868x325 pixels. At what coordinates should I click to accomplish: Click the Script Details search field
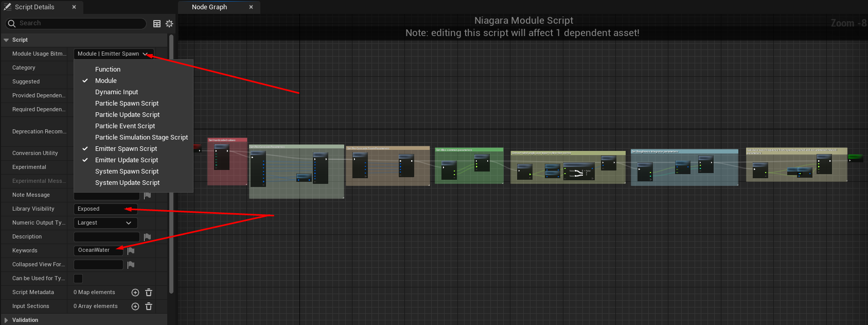point(80,24)
